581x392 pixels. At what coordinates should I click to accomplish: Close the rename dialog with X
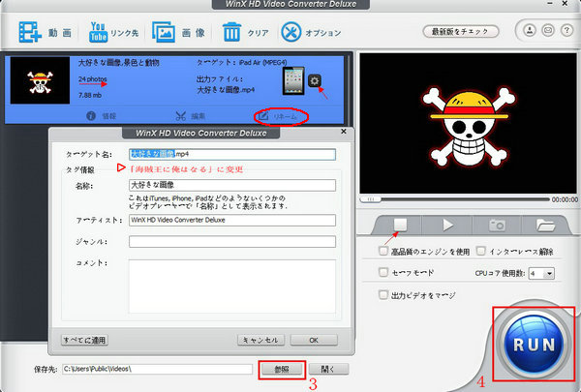[x=344, y=132]
